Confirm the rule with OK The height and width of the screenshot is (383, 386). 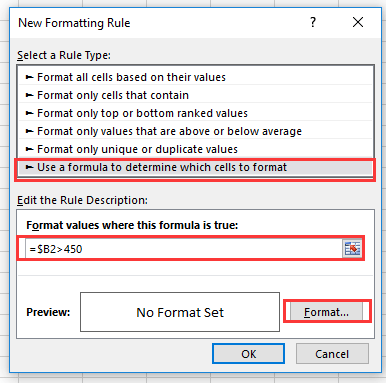[x=248, y=354]
